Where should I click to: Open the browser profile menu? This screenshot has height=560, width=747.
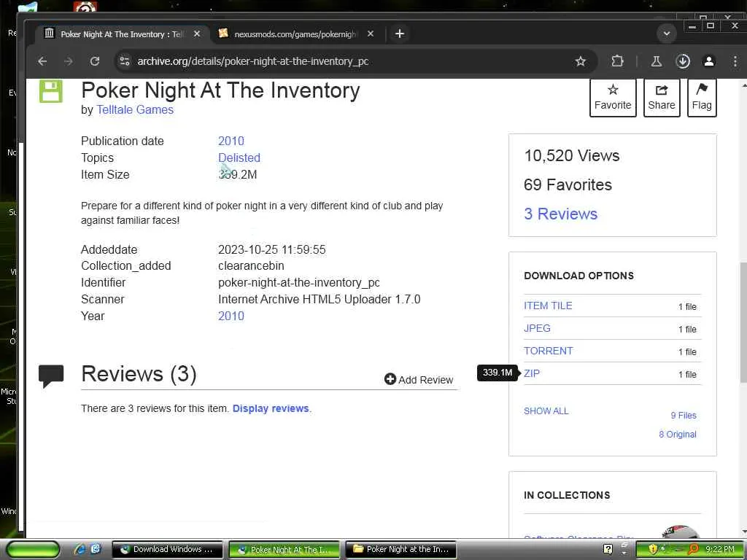point(709,61)
